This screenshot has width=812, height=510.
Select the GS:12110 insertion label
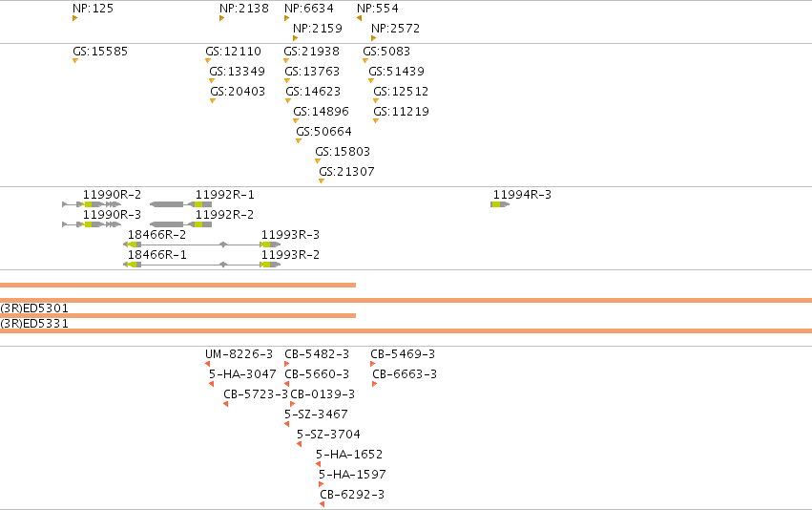coord(233,52)
